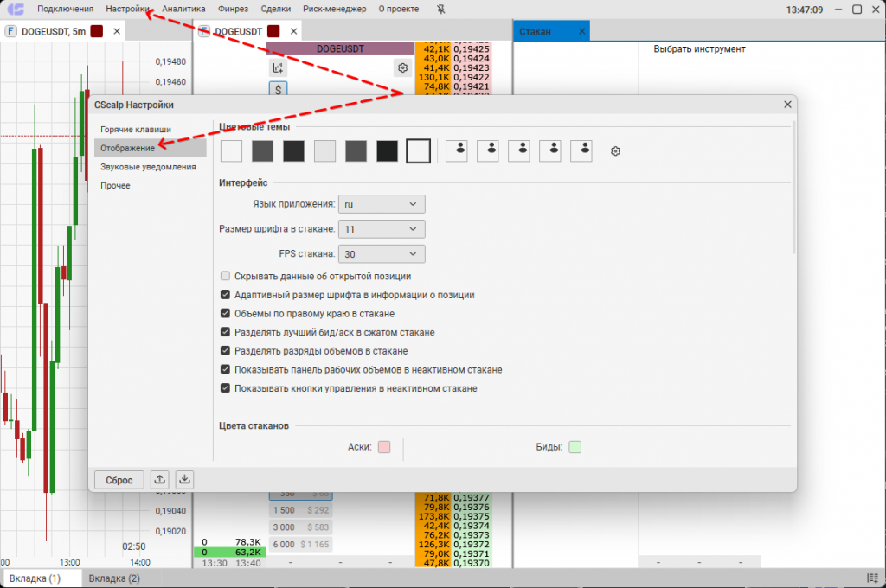This screenshot has width=886, height=588.
Task: Choose the white color theme swatch
Action: (232, 150)
